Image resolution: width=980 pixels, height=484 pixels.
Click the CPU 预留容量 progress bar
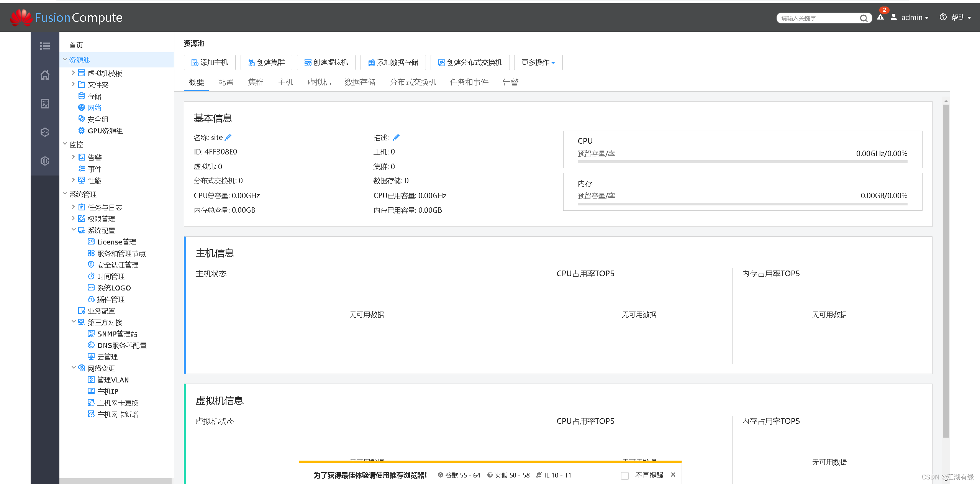(742, 162)
